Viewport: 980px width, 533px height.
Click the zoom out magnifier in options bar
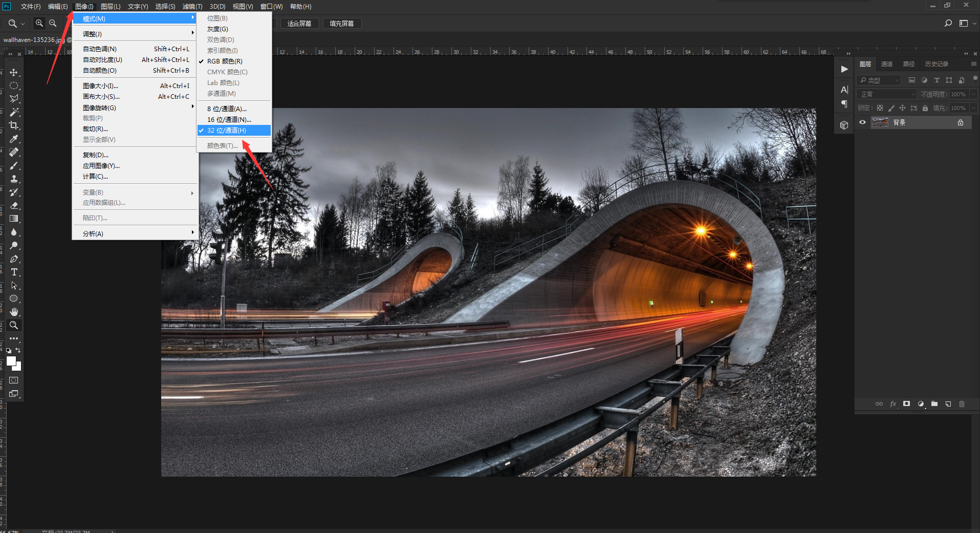tap(53, 23)
